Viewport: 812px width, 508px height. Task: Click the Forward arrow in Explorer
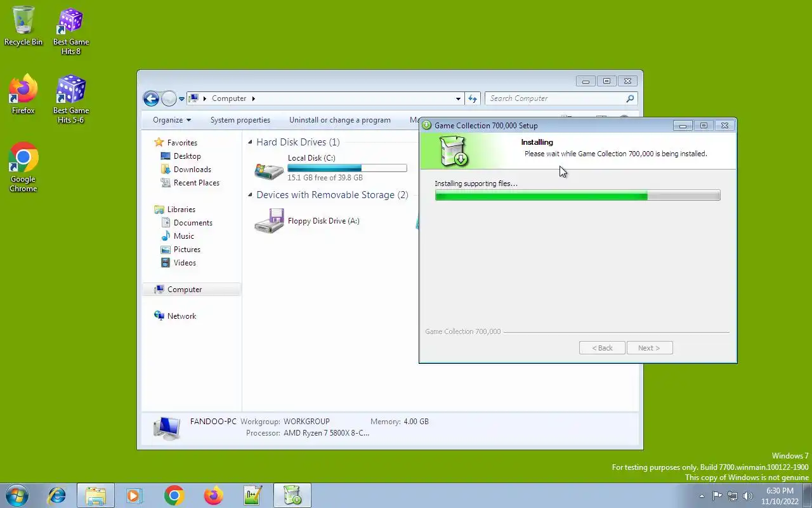(169, 98)
